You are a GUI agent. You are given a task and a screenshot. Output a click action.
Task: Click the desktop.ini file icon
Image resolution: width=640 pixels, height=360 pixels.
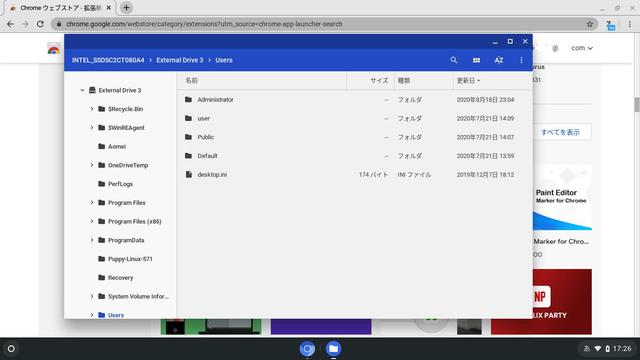[x=189, y=175]
